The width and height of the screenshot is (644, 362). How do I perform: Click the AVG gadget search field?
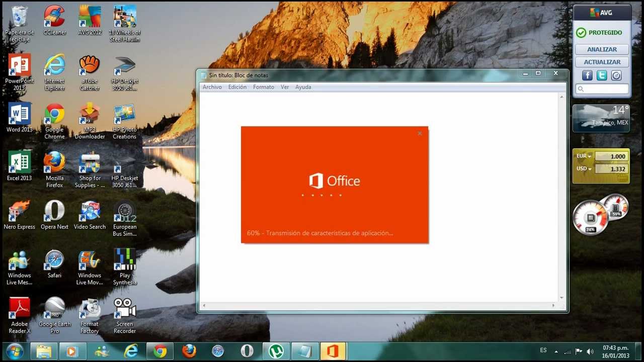602,89
